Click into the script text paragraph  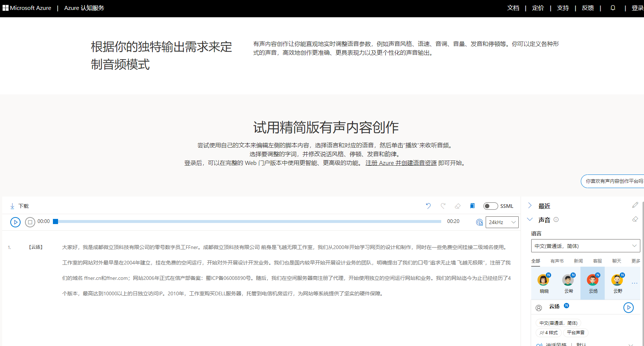(x=287, y=270)
